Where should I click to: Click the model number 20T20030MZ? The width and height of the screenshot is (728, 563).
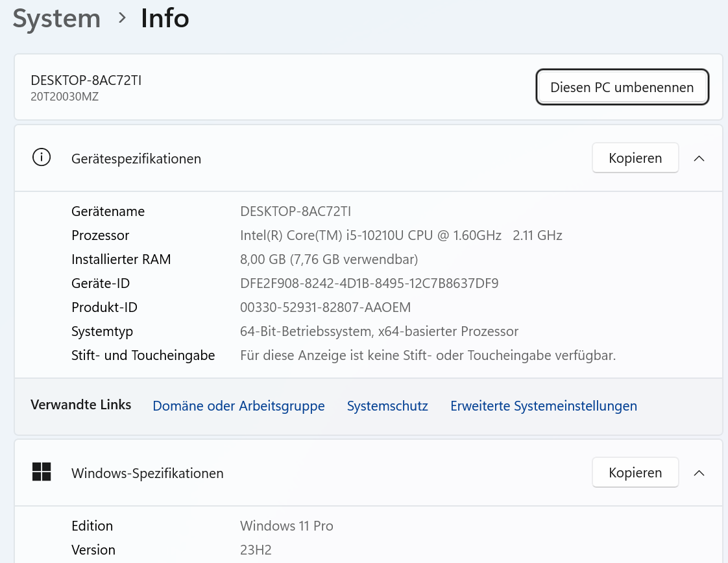64,97
